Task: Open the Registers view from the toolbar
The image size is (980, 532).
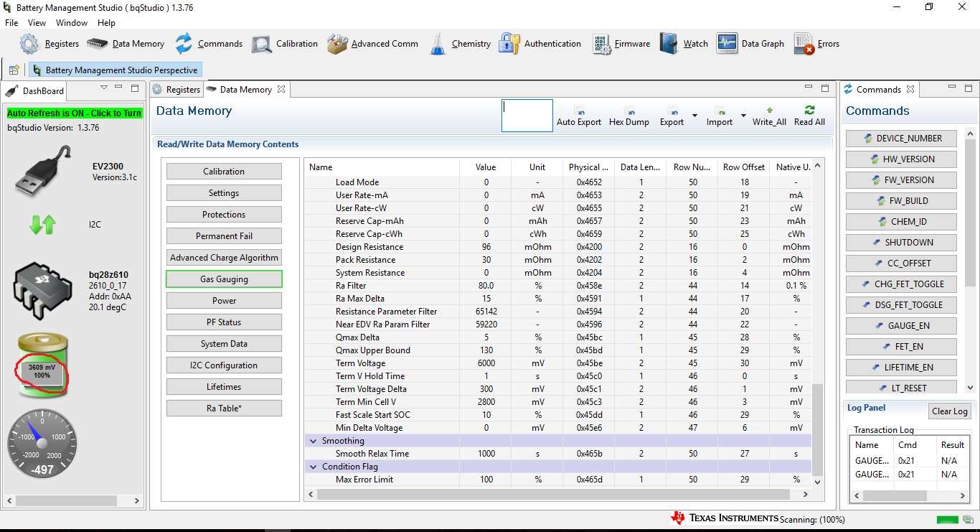Action: click(50, 44)
